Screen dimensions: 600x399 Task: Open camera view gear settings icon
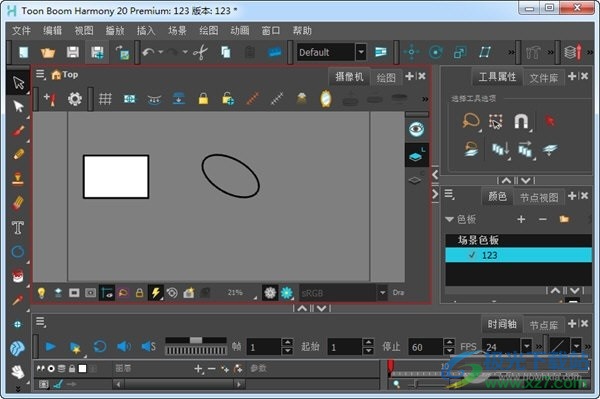75,99
